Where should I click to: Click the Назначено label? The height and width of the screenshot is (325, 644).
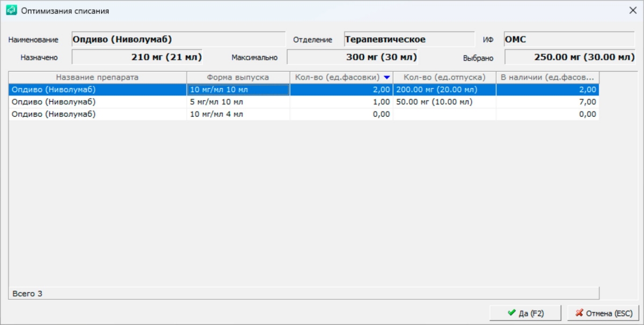click(39, 57)
